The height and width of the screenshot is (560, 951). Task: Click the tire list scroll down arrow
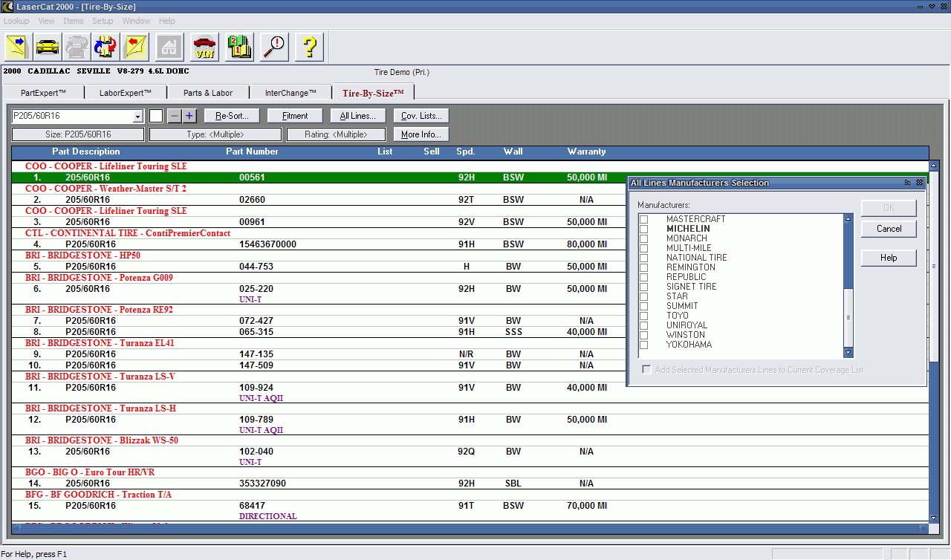click(x=934, y=518)
